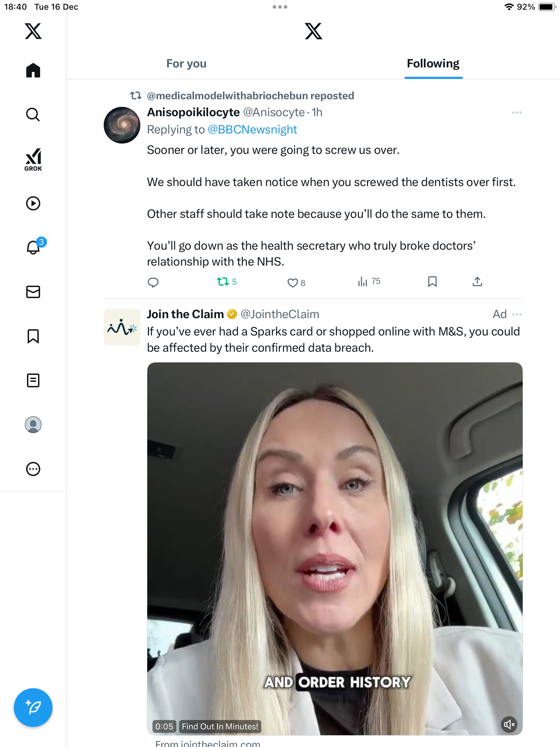
Task: Open more options on Anisopoikilocyte's post
Action: coord(516,112)
